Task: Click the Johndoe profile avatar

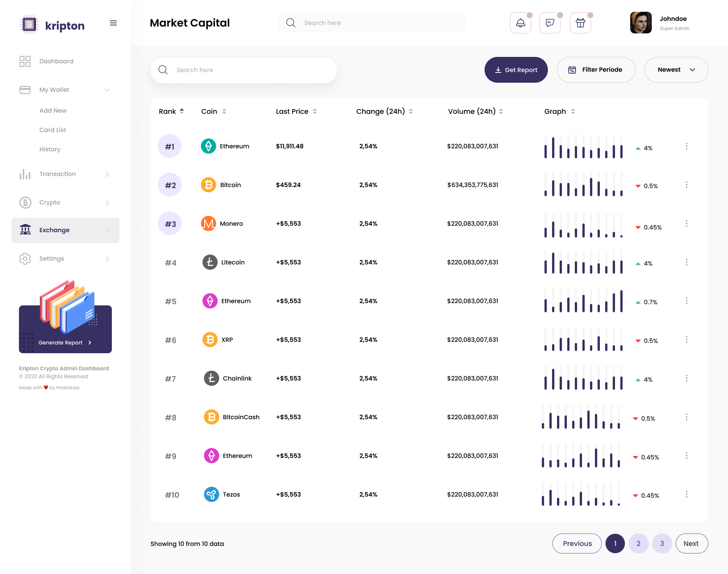Action: 641,23
